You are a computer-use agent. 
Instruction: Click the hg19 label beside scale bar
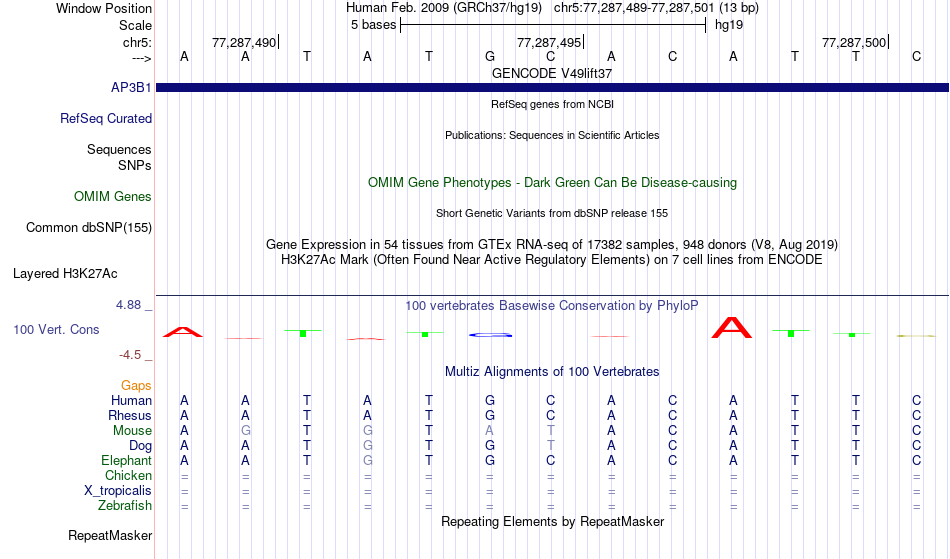(729, 25)
